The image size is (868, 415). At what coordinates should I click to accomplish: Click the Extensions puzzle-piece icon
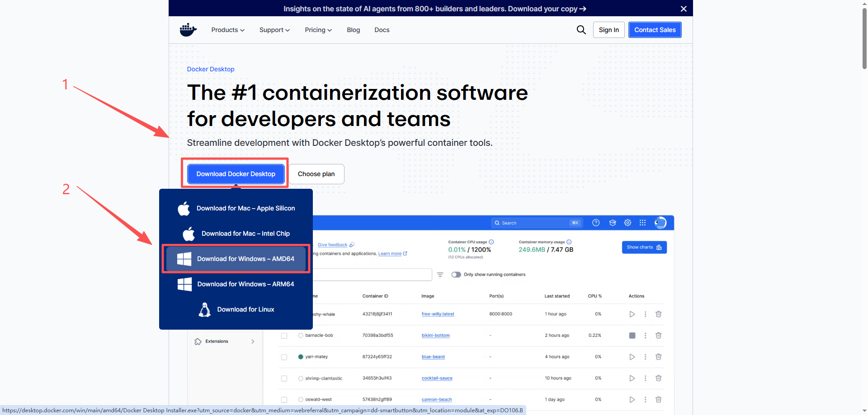pyautogui.click(x=198, y=341)
